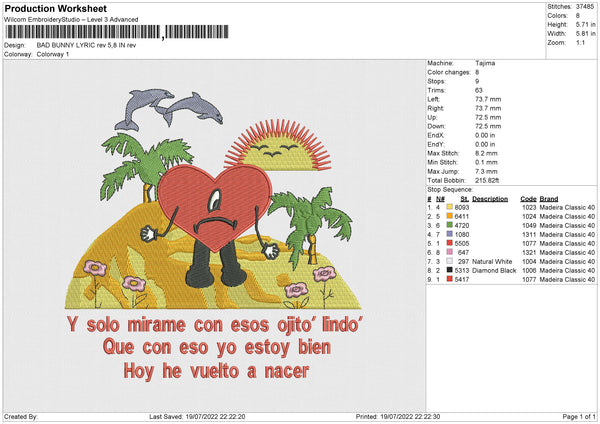Select the pink swatch beside stitch count 647

point(450,252)
